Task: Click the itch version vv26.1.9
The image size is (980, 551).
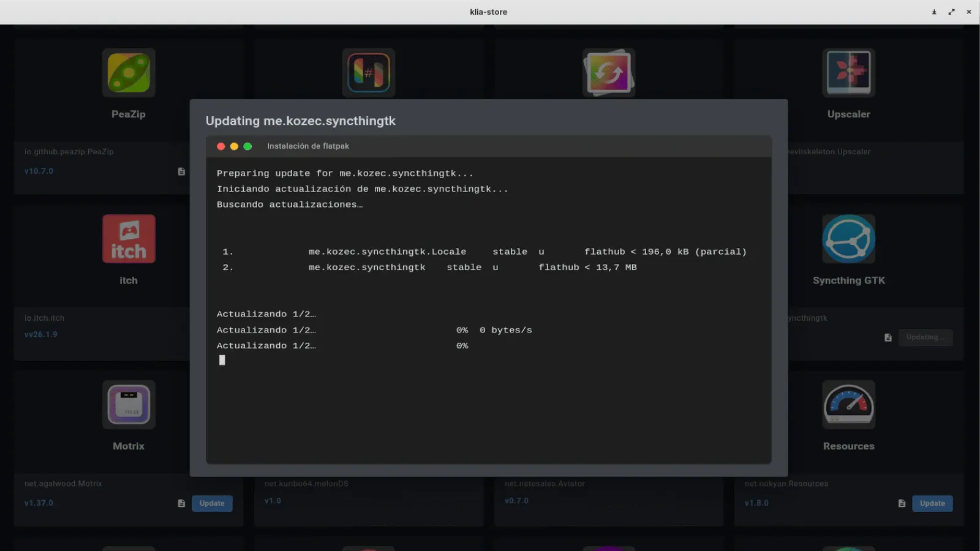Action: point(41,335)
